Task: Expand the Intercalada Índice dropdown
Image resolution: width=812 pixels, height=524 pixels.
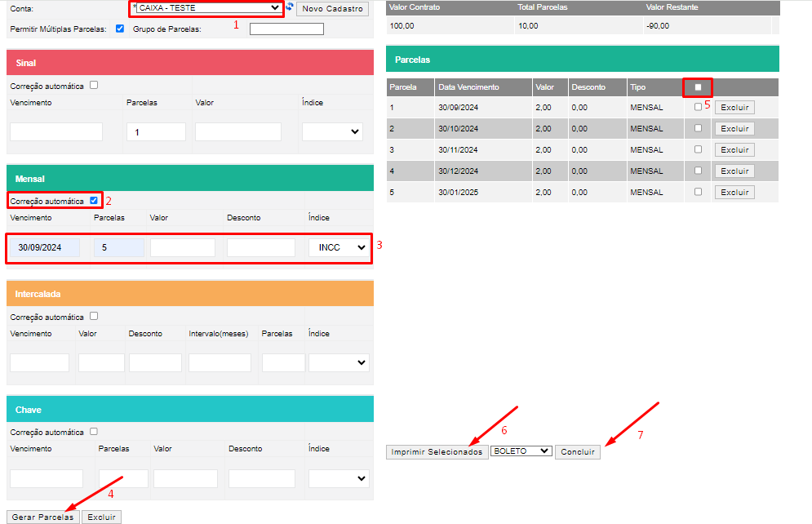Action: [339, 363]
